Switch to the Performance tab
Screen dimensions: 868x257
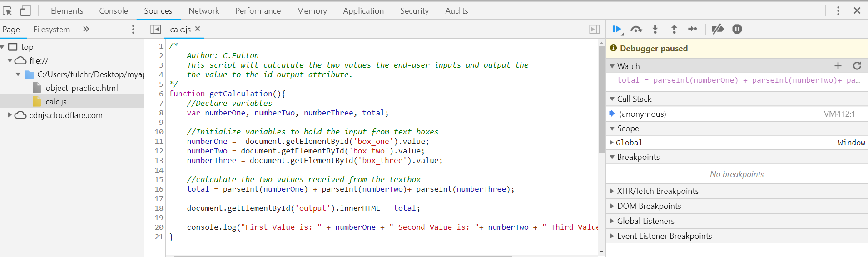258,10
